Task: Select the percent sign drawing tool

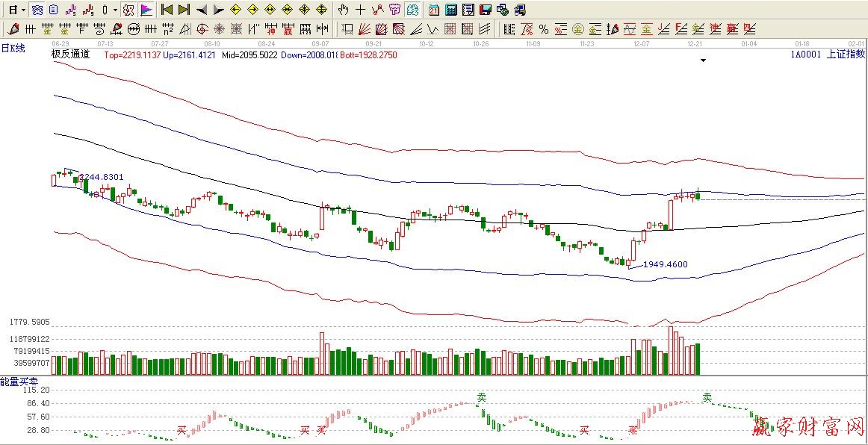Action: coord(543,29)
